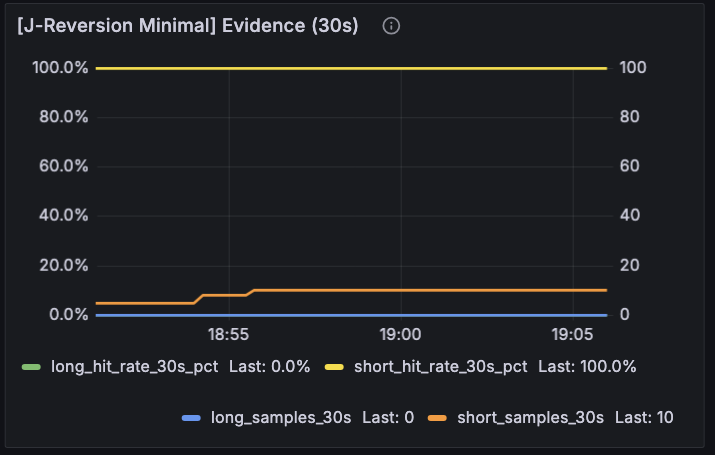Click the 19:00 time axis label
Image resolution: width=715 pixels, height=455 pixels.
401,335
